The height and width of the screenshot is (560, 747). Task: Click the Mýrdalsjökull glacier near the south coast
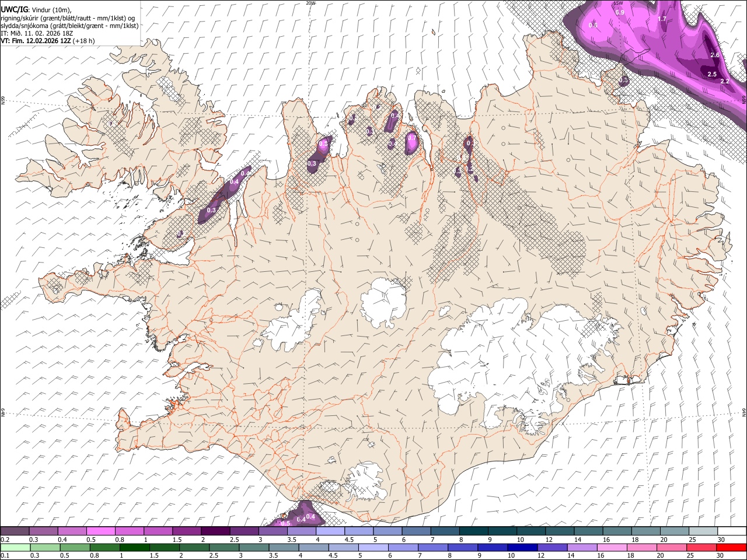365,481
